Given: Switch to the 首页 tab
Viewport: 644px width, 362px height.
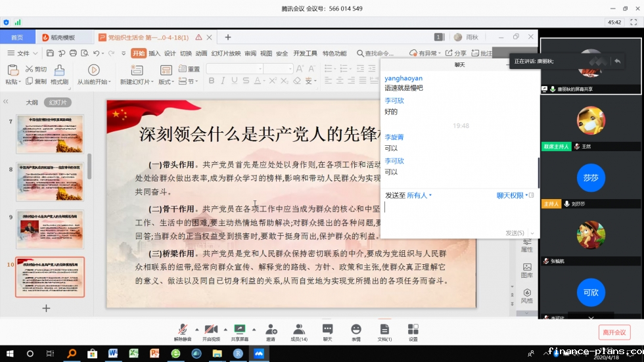Looking at the screenshot, I should pos(17,37).
